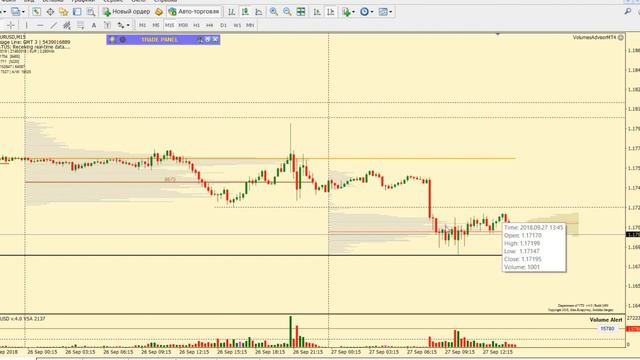Pin the Trade Panel
Viewport: 640px width, 360px height.
(200, 40)
